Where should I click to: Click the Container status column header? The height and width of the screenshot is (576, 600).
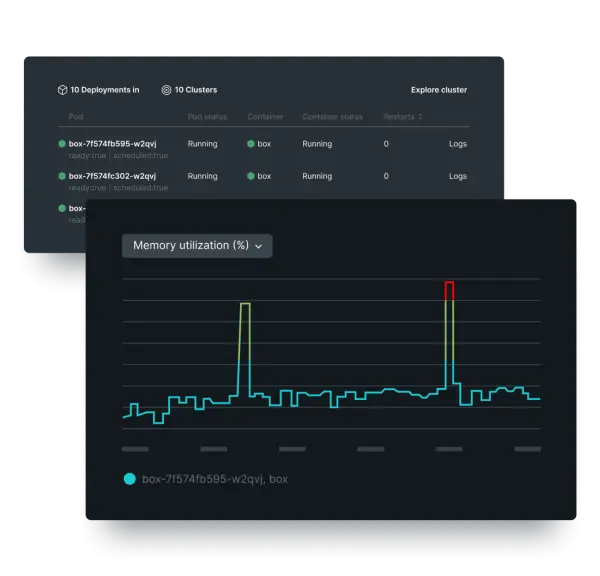point(333,117)
